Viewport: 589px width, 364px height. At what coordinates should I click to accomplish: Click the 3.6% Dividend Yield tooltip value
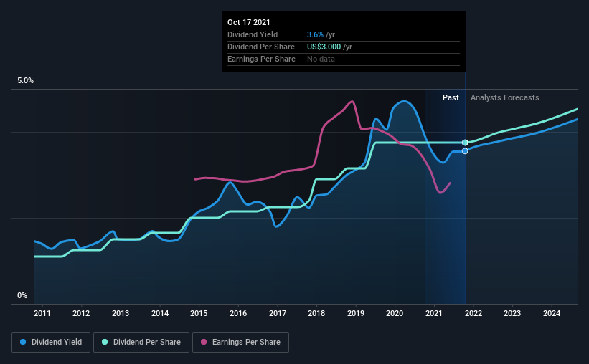(315, 34)
